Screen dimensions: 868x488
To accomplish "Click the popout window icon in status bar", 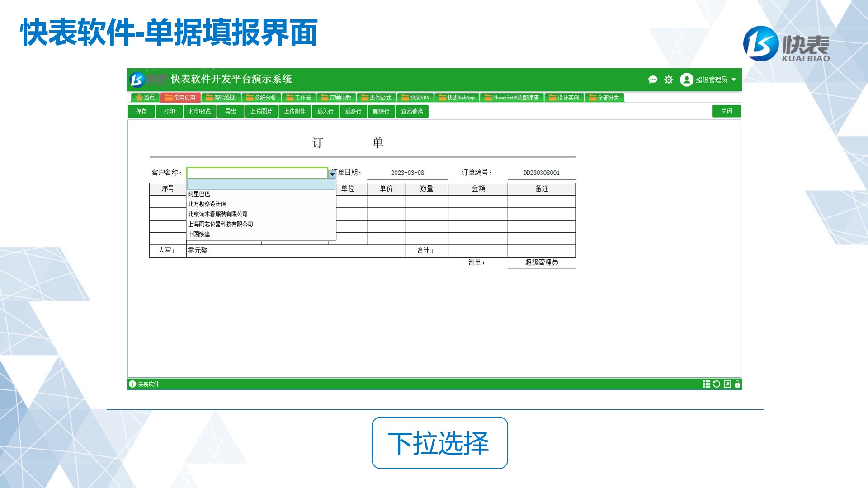I will click(727, 384).
